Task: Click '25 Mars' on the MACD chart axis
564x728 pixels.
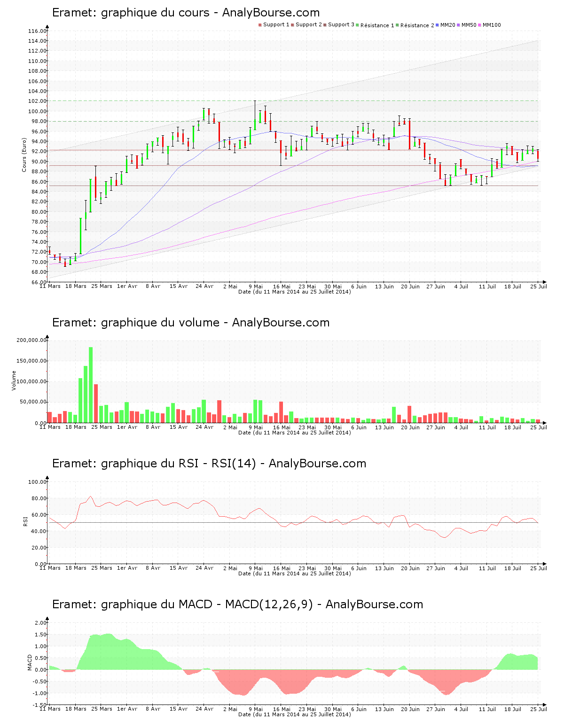Action: [x=102, y=709]
